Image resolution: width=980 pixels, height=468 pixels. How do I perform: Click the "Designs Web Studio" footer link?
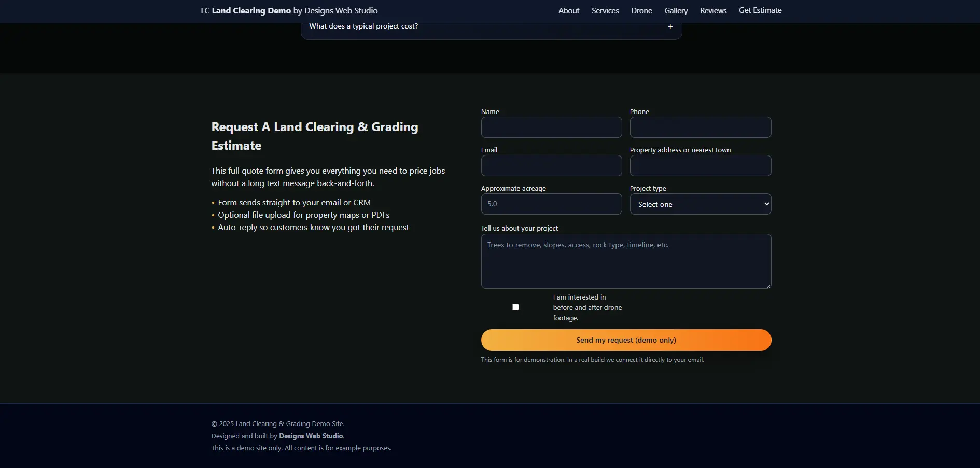310,435
